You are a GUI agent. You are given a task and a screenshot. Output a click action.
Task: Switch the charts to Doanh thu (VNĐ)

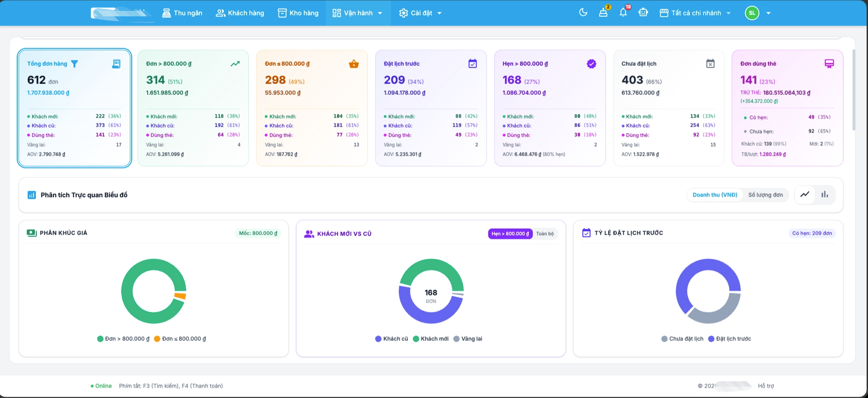point(715,195)
